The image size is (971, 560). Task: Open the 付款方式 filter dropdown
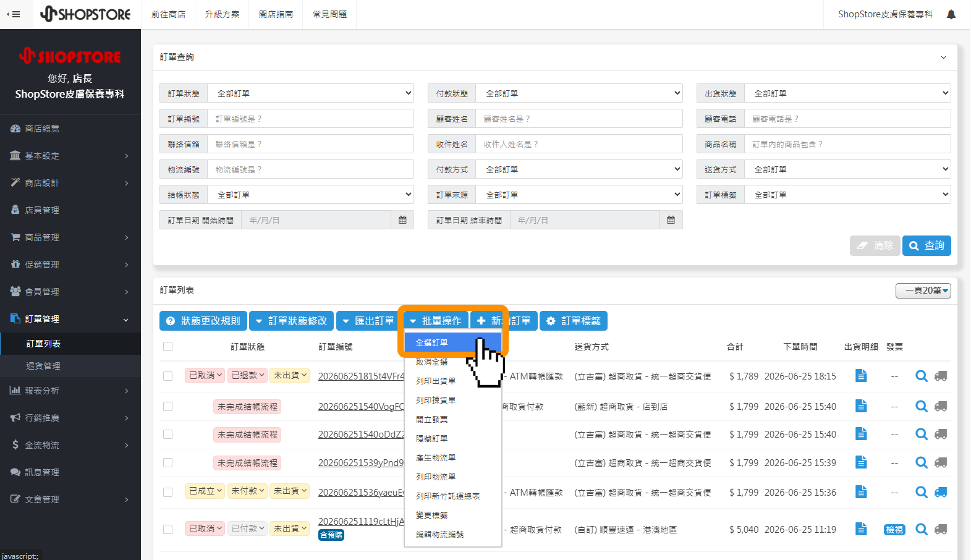[579, 169]
